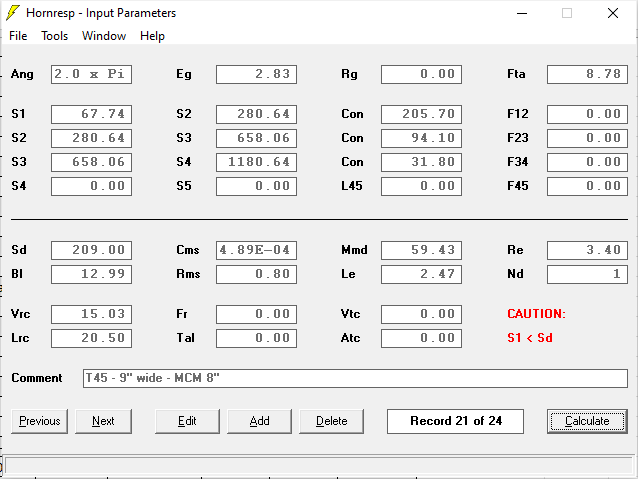Minimize the Hornresp window
638x479 pixels.
pyautogui.click(x=520, y=13)
